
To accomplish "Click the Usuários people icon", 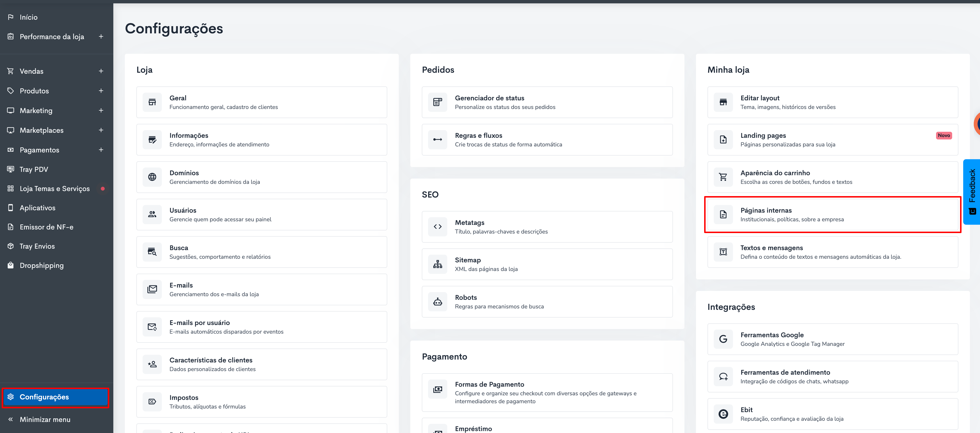I will pyautogui.click(x=152, y=214).
